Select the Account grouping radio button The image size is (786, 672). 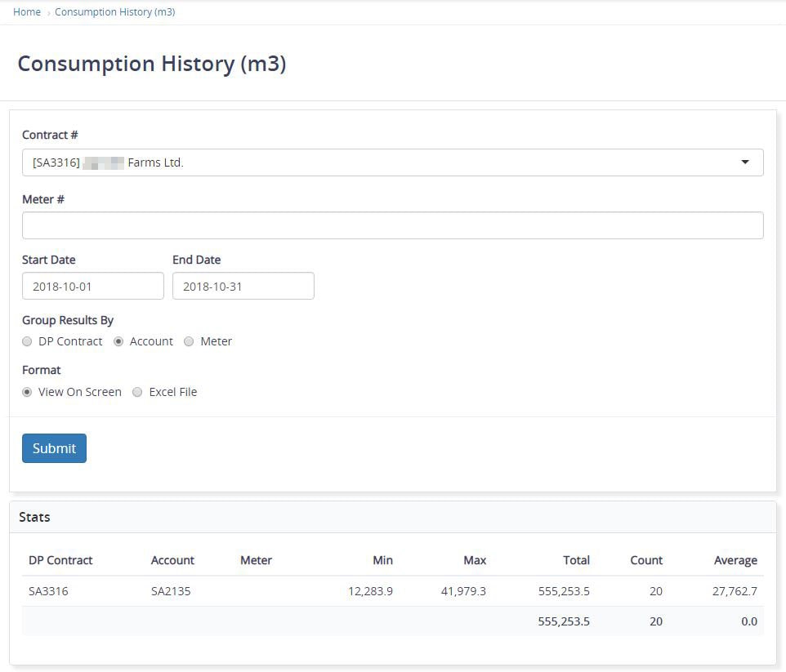(119, 341)
